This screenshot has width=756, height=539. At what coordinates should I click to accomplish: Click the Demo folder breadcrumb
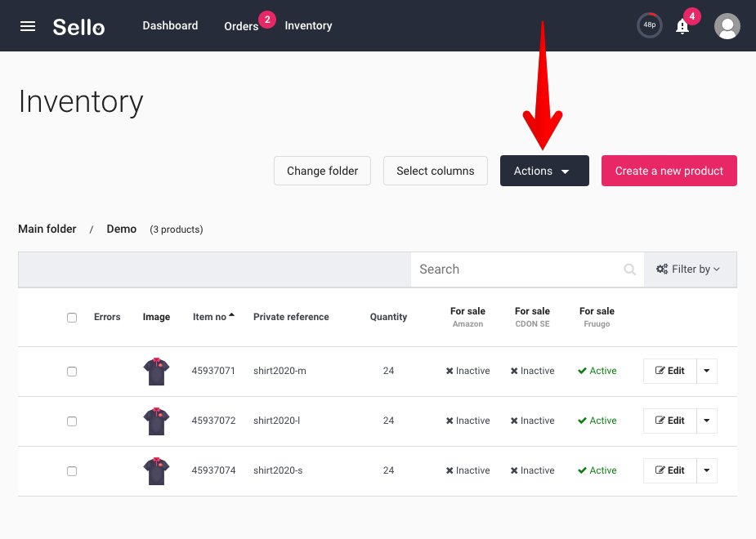[x=122, y=229]
